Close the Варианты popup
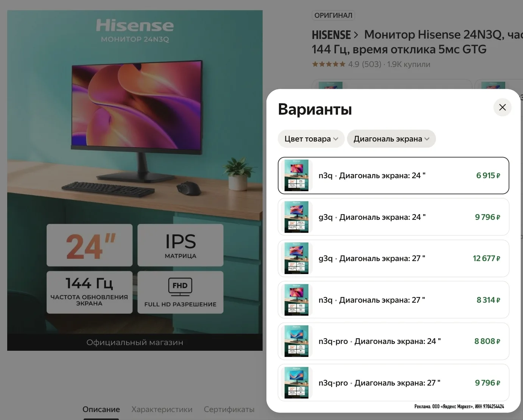 pos(502,107)
